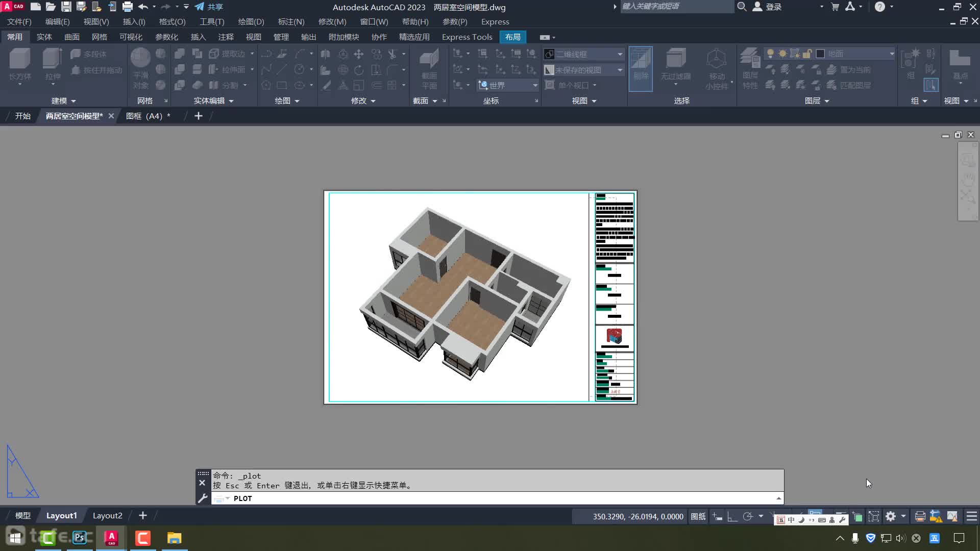Click the search keyword input field
This screenshot has height=551, width=980.
676,6
